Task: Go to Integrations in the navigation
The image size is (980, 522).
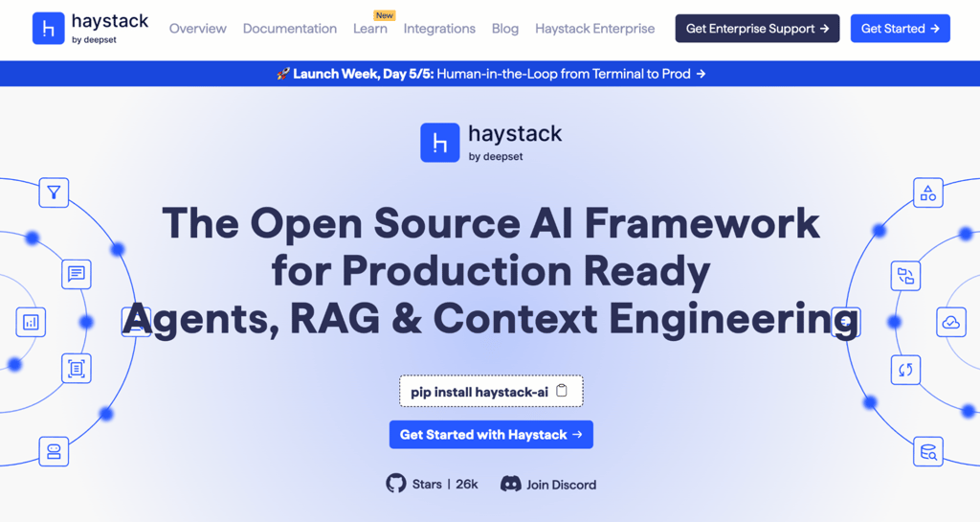Action: (x=439, y=29)
